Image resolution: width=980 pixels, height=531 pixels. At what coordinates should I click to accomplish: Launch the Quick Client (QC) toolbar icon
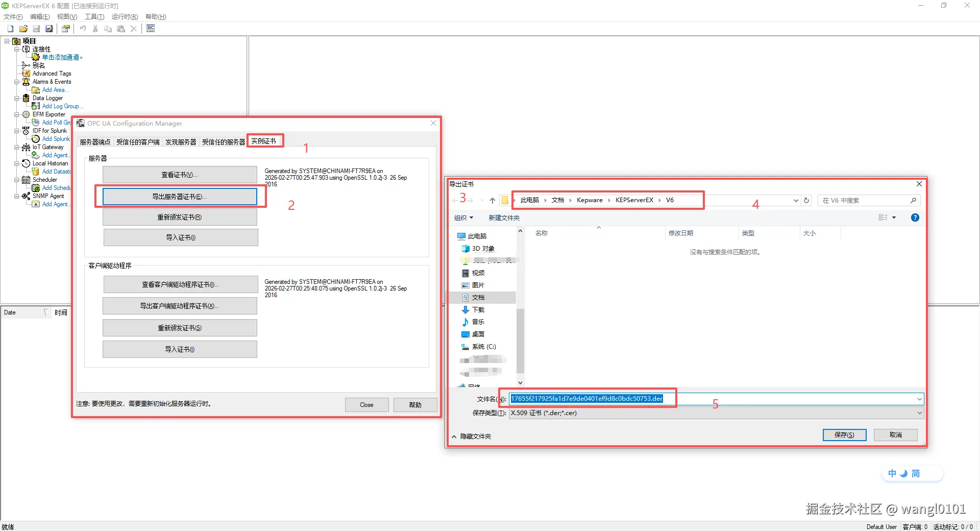(x=151, y=29)
